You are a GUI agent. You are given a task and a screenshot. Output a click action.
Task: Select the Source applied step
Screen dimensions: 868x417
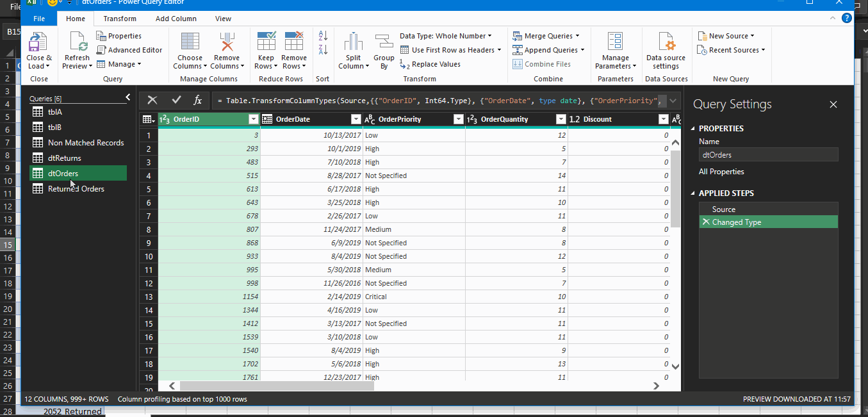coord(769,209)
